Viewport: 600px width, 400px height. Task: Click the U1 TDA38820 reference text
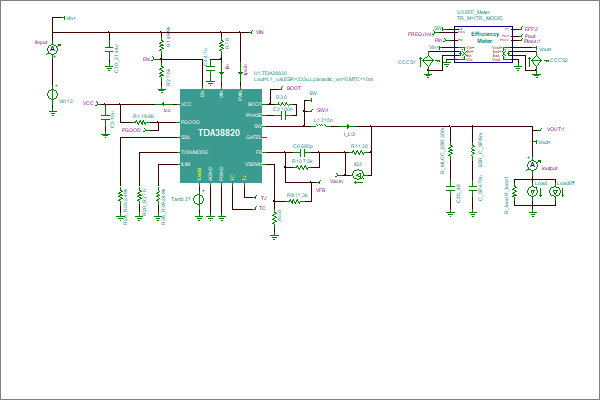271,73
